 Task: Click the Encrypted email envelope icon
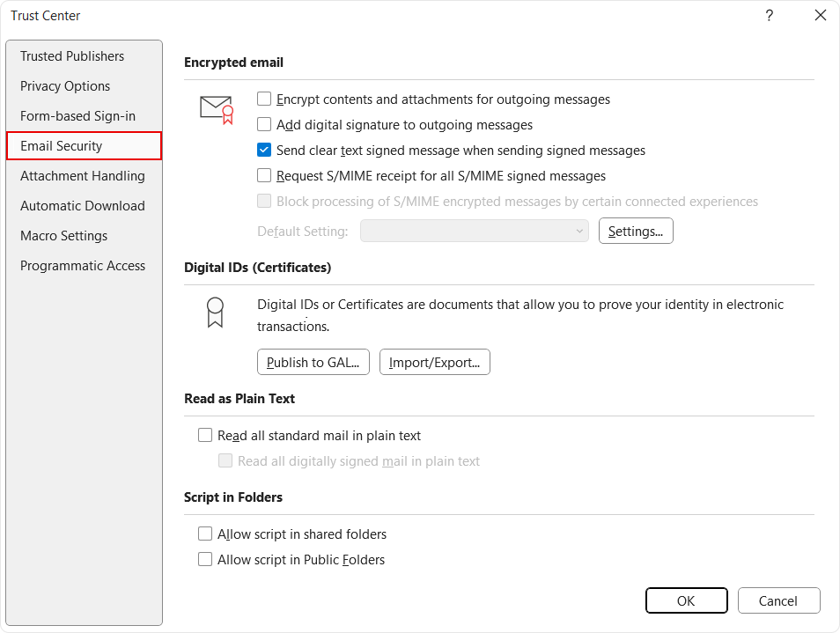(x=216, y=109)
